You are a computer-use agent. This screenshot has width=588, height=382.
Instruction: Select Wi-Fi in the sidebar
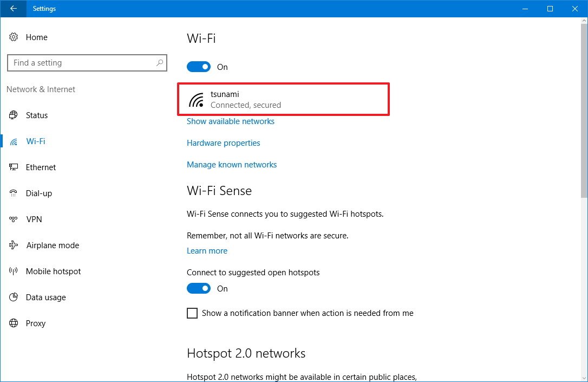tap(36, 141)
